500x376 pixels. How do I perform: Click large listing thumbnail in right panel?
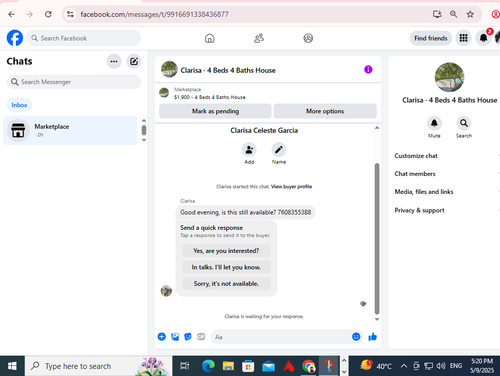[449, 77]
